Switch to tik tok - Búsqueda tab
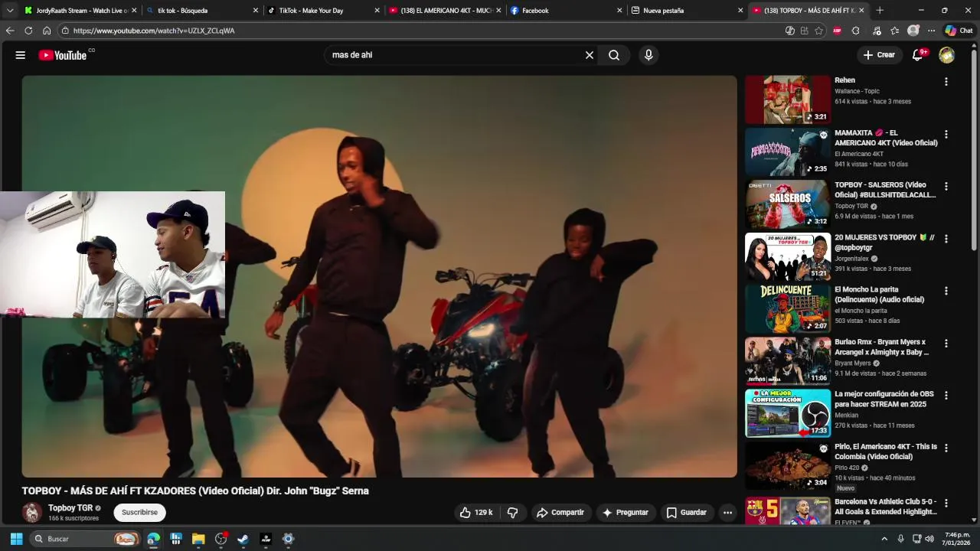 [x=201, y=11]
